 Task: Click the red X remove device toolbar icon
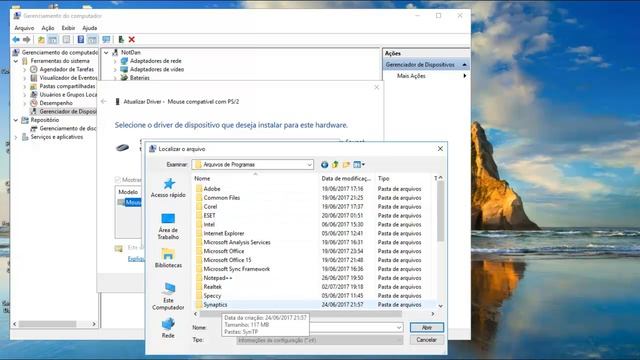pyautogui.click(x=131, y=40)
